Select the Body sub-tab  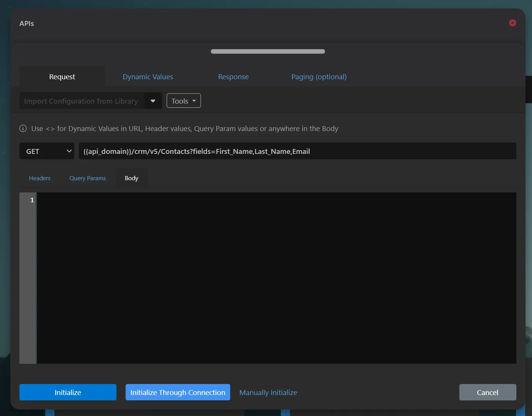(x=131, y=178)
